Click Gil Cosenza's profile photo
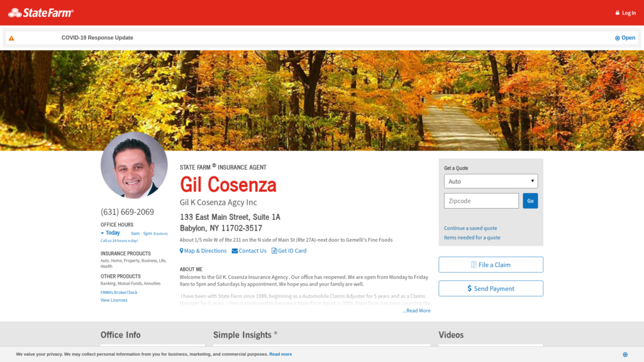The image size is (644, 362). point(134,165)
